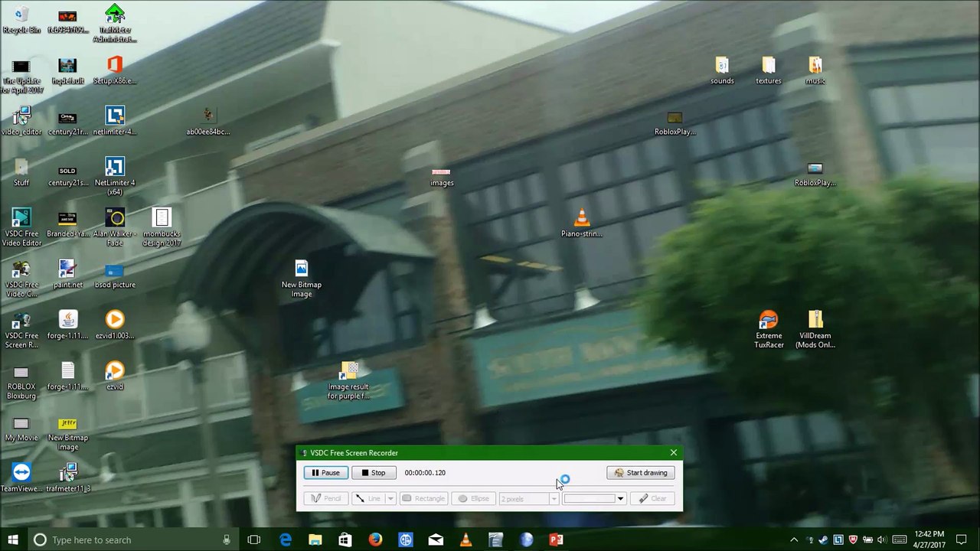Select the forge-1.11 Java installer icon
Viewport: 980px width, 551px height.
pos(68,325)
